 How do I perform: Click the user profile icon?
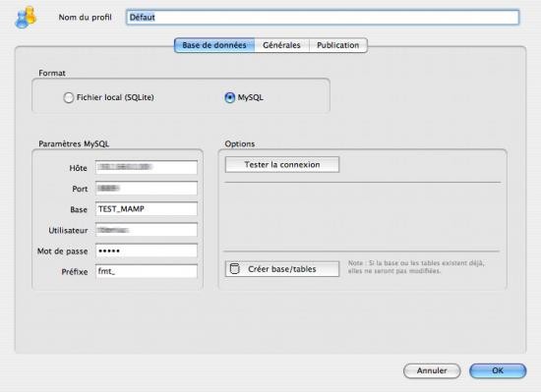[26, 18]
